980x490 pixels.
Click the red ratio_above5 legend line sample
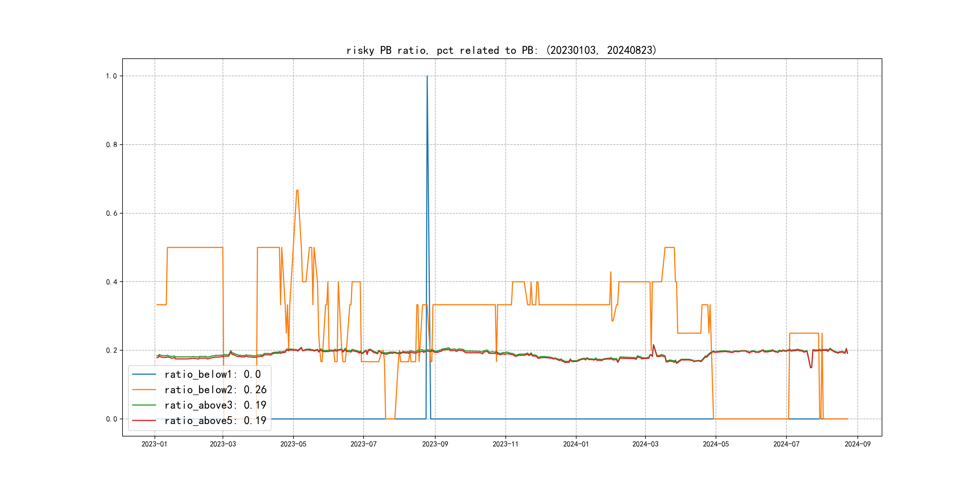[144, 420]
